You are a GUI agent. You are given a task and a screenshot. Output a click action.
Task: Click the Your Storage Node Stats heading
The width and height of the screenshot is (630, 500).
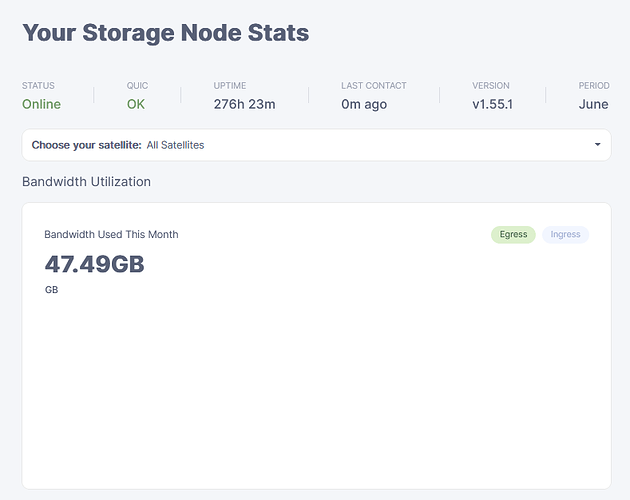[166, 32]
